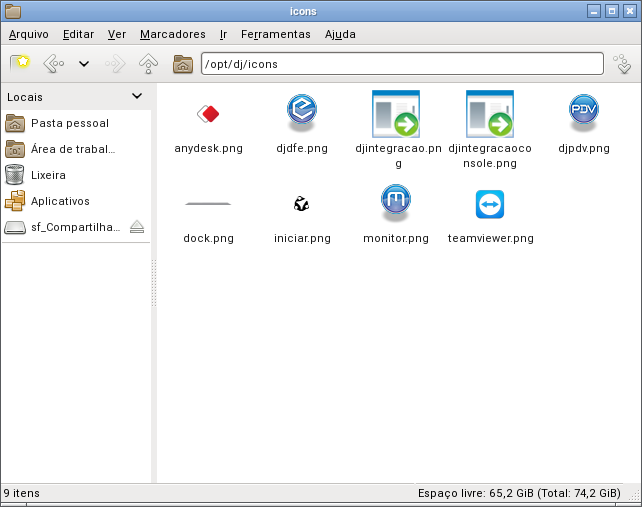
Task: Open the Marcadores menu
Action: point(172,34)
